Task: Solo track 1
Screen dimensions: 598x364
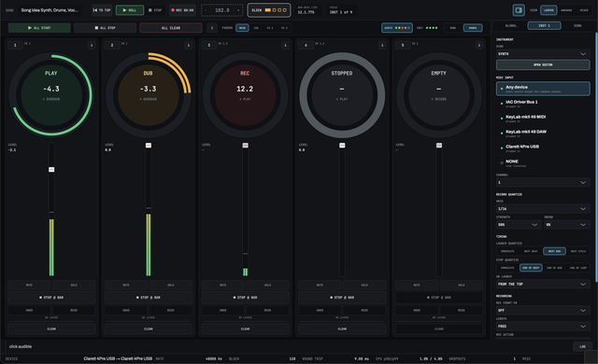Action: [x=74, y=285]
